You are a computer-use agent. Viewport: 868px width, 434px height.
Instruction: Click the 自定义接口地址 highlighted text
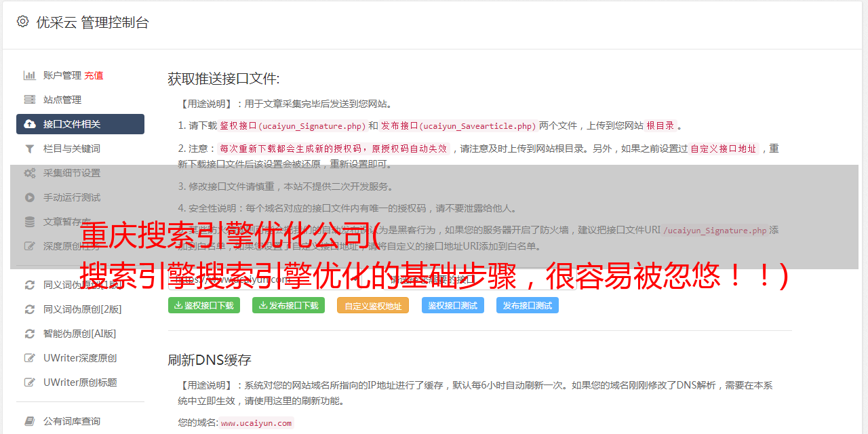[724, 149]
